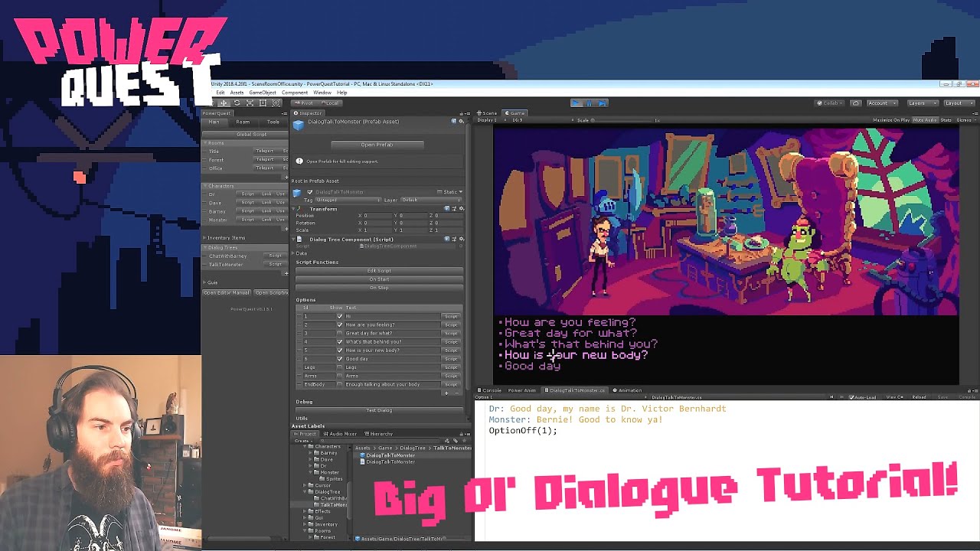Click the Edit Script button
Screen dimensions: 980x551
coord(379,271)
